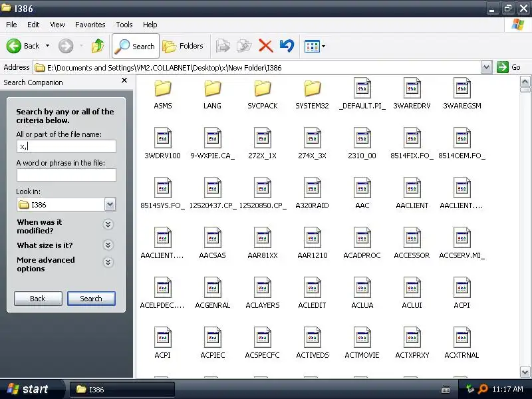The width and height of the screenshot is (532, 399).
Task: Select the 2310_00 file icon
Action: [362, 138]
